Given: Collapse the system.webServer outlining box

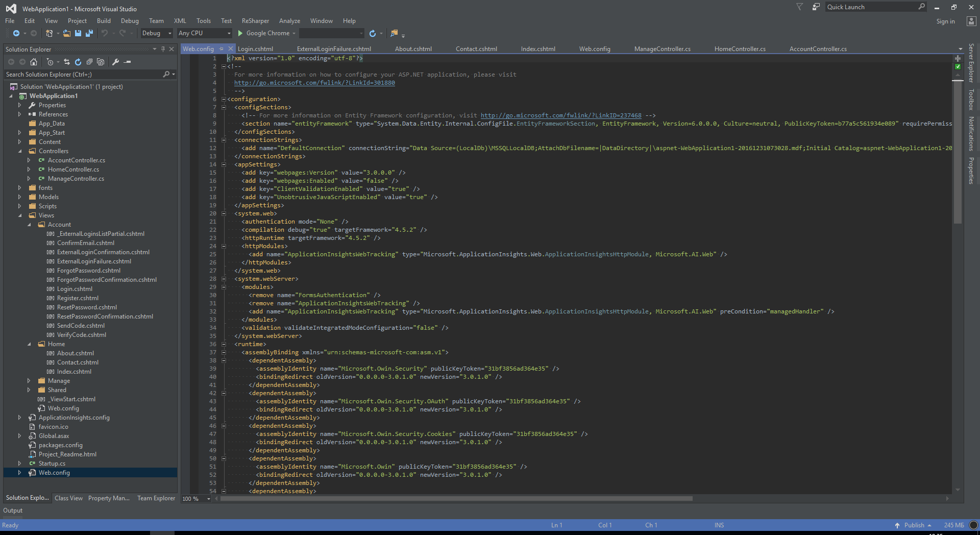Looking at the screenshot, I should (224, 279).
